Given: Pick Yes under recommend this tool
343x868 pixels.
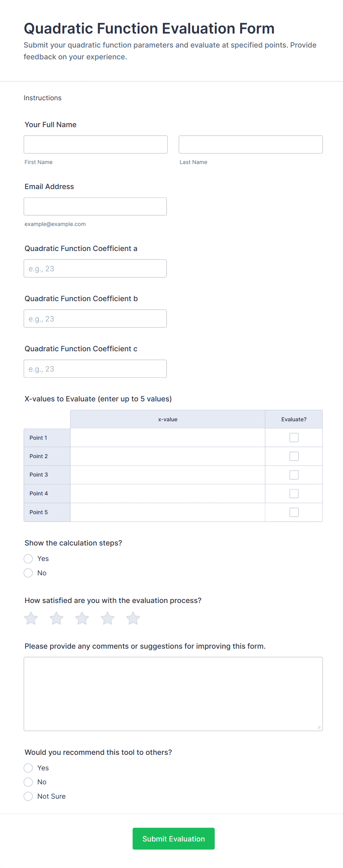Looking at the screenshot, I should (x=28, y=768).
